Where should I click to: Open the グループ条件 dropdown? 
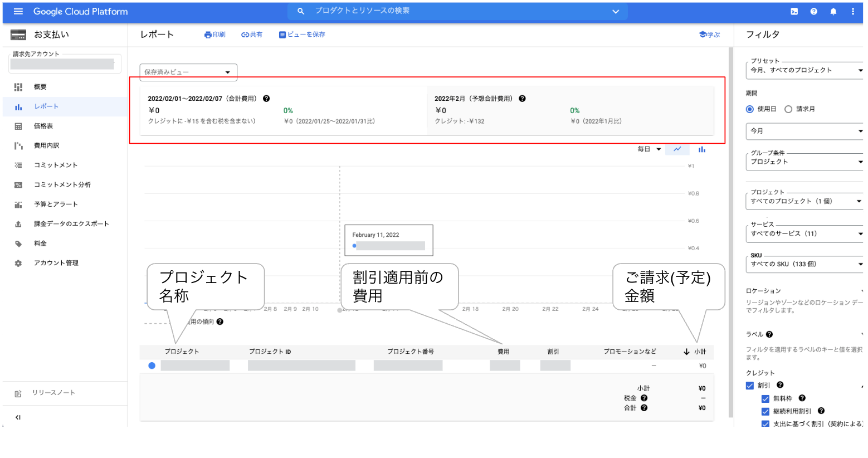[x=805, y=162]
